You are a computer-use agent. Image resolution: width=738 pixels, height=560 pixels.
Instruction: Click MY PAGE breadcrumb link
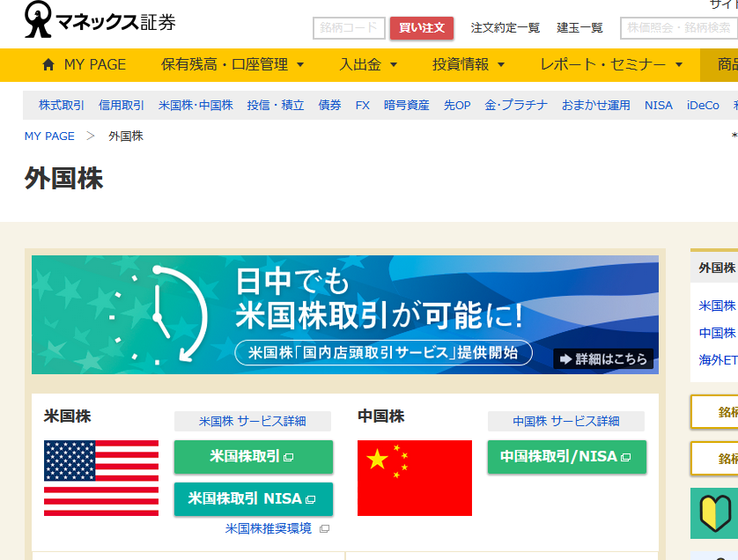tap(49, 136)
